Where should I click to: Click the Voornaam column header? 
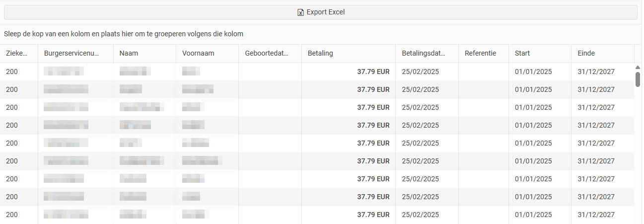[198, 54]
